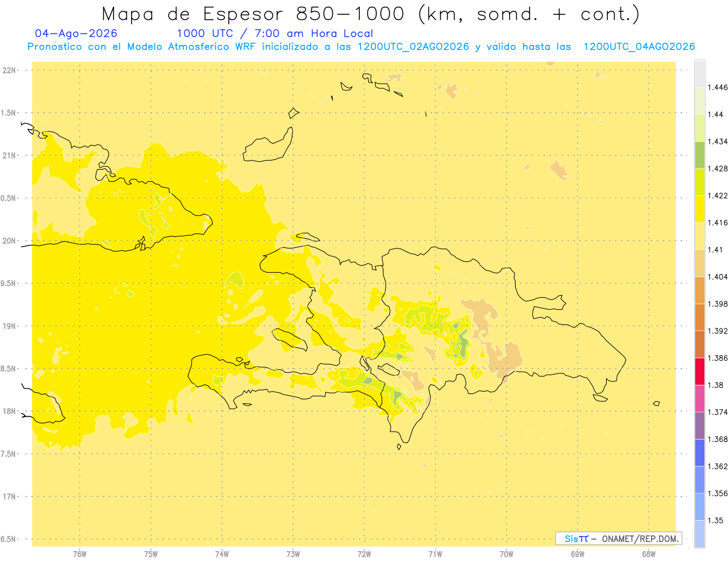Screen dimensions: 728x562
Task: Click the legend value '1.35'
Action: (x=715, y=520)
